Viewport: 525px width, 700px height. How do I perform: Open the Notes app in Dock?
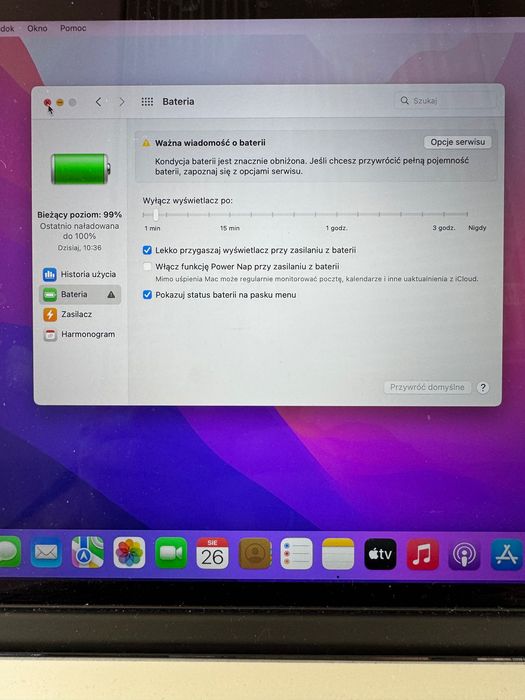338,554
